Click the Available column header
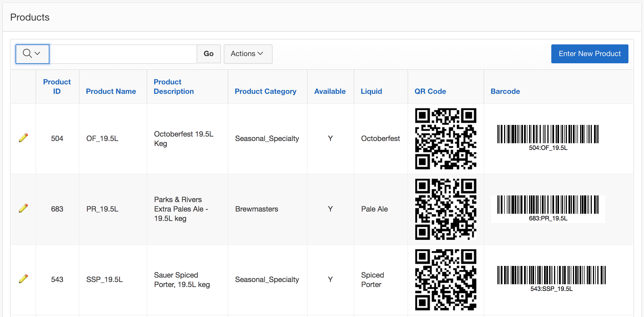The height and width of the screenshot is (317, 644). click(330, 91)
